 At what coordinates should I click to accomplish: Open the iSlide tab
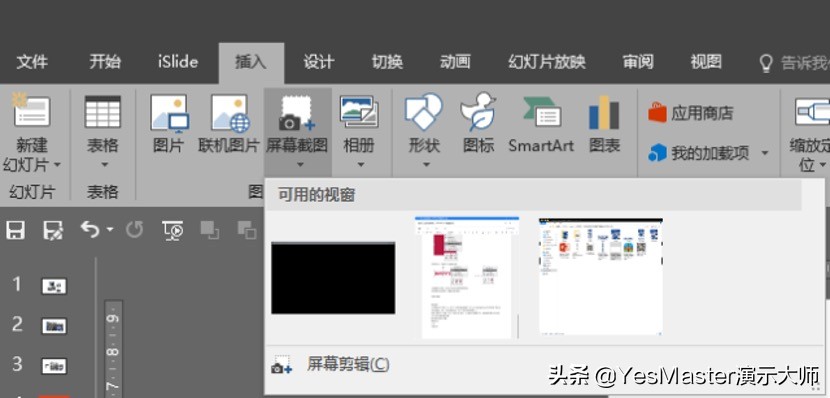coord(178,62)
